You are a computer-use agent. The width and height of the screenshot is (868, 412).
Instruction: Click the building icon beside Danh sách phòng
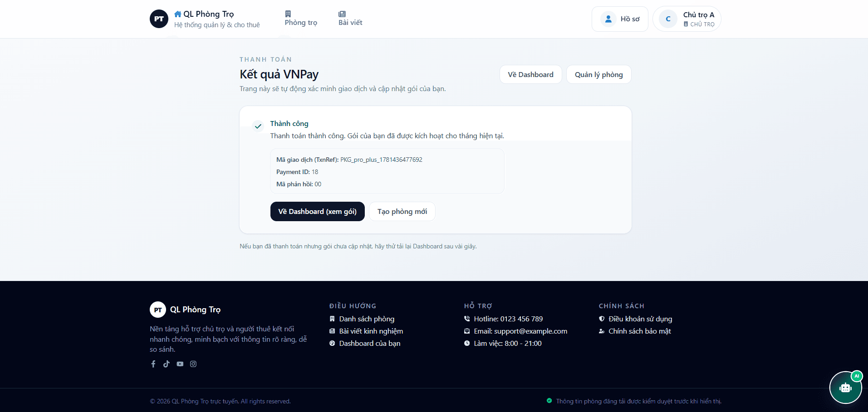(332, 319)
